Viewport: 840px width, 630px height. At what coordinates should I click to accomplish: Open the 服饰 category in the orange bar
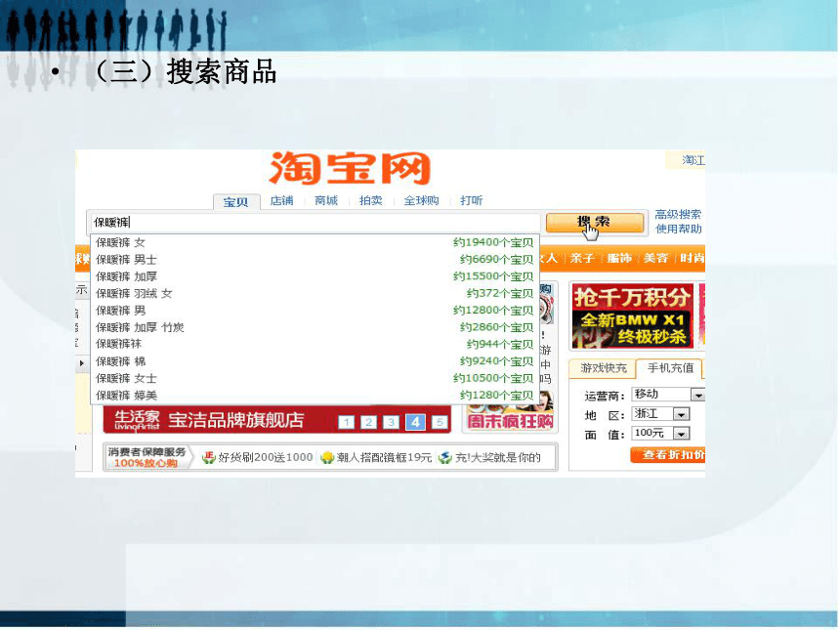click(620, 259)
